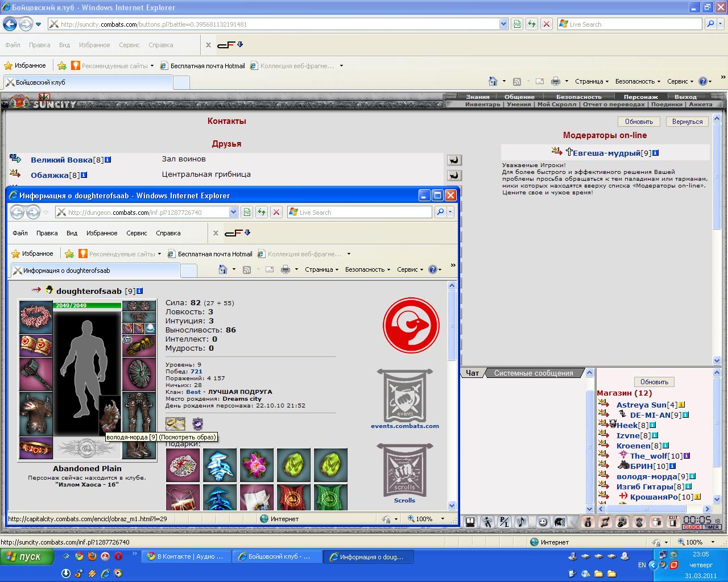Expand the Безопасность dropdown in popup window
The image size is (728, 582).
coord(367,269)
